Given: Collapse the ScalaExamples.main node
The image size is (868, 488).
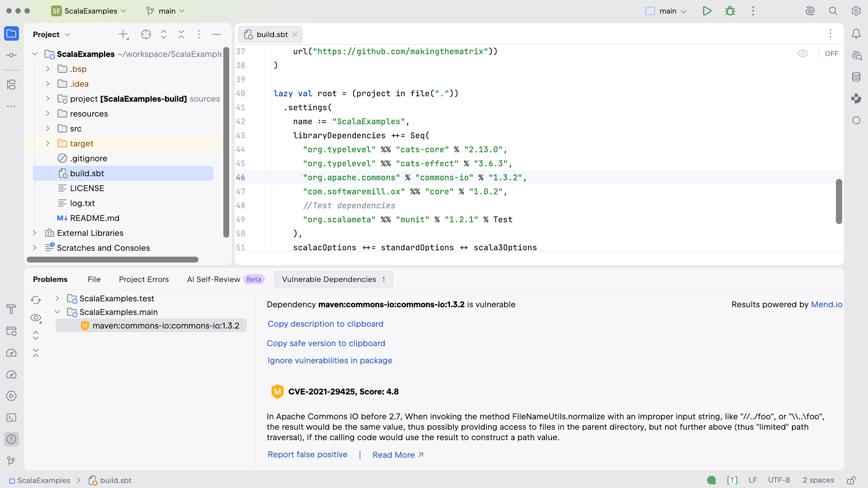Looking at the screenshot, I should pos(57,312).
